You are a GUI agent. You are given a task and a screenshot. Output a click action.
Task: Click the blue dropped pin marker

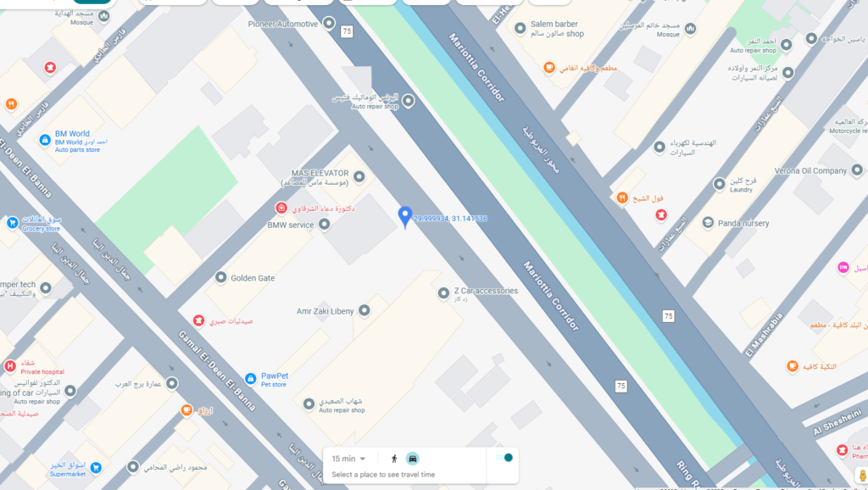tap(405, 217)
